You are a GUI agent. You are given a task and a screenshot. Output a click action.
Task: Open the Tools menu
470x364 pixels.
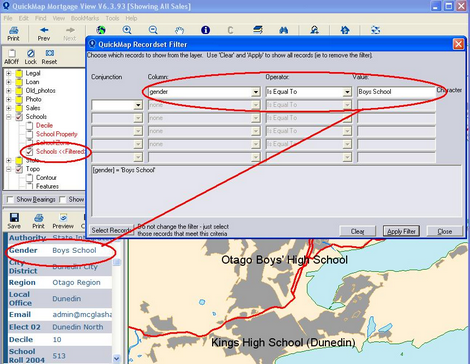[x=112, y=18]
